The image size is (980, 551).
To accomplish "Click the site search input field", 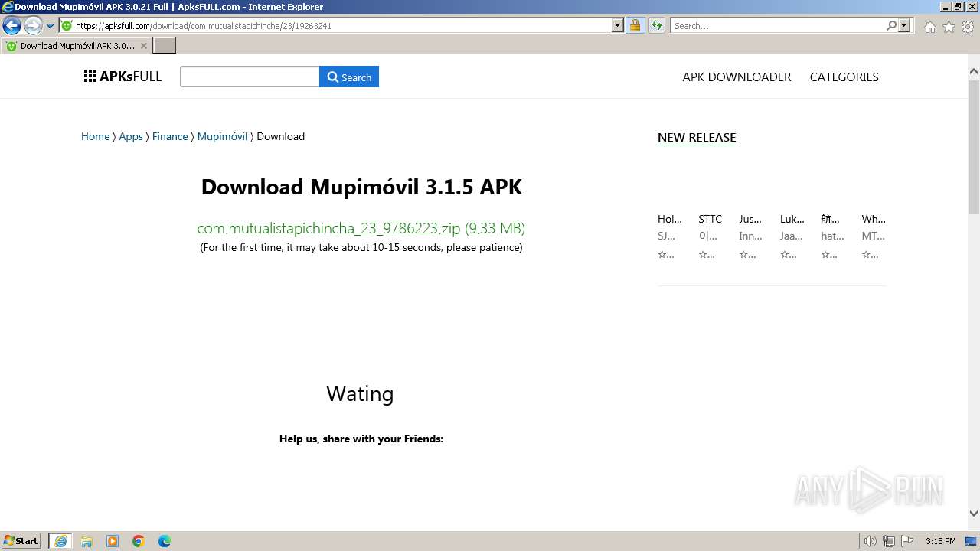I will tap(250, 77).
